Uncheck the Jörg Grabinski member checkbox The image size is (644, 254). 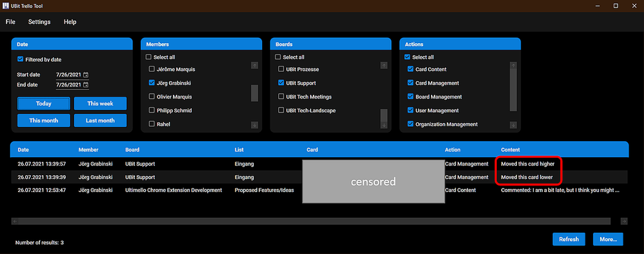[x=152, y=83]
